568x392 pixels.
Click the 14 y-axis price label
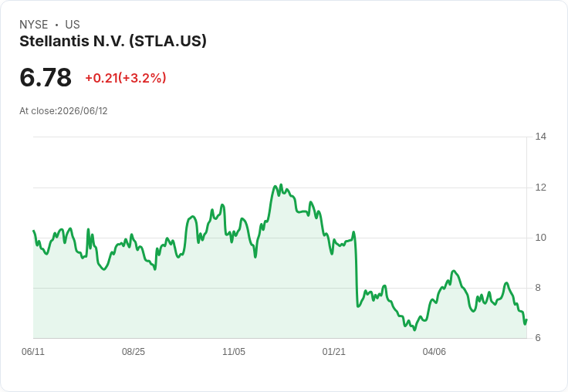click(x=541, y=137)
